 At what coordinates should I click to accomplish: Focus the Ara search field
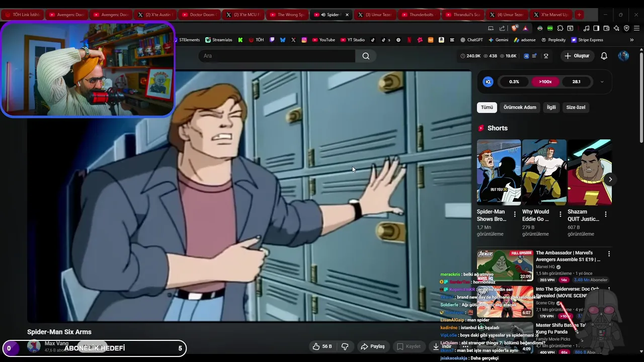pyautogui.click(x=277, y=56)
